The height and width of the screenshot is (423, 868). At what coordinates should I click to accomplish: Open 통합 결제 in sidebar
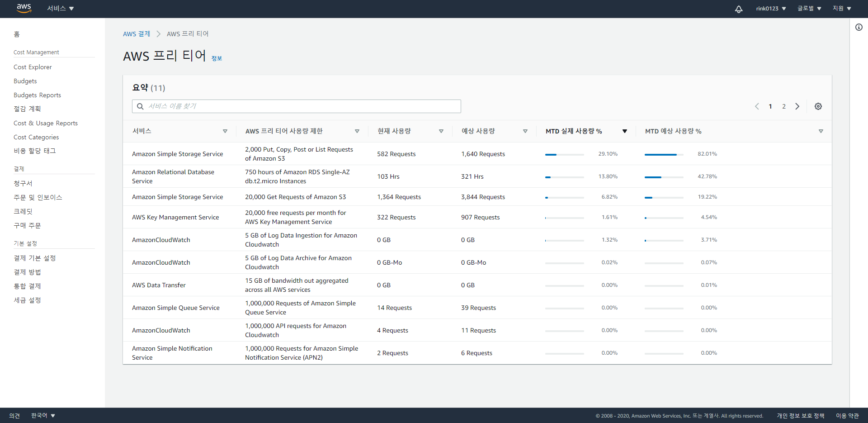(27, 286)
